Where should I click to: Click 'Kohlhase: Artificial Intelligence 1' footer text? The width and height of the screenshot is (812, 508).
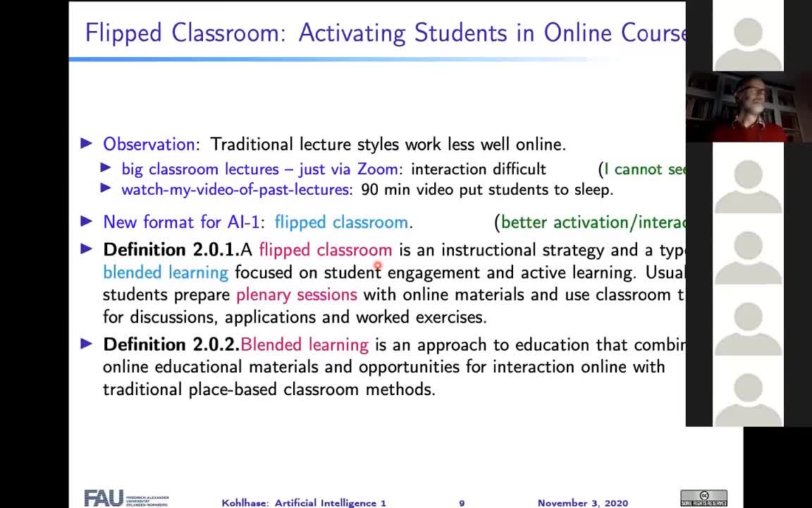[x=304, y=503]
